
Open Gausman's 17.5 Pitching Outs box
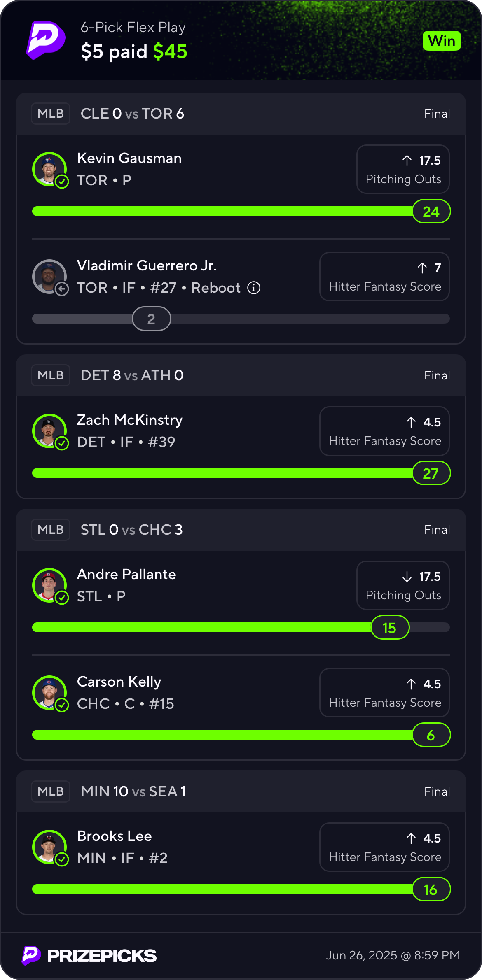pos(403,169)
